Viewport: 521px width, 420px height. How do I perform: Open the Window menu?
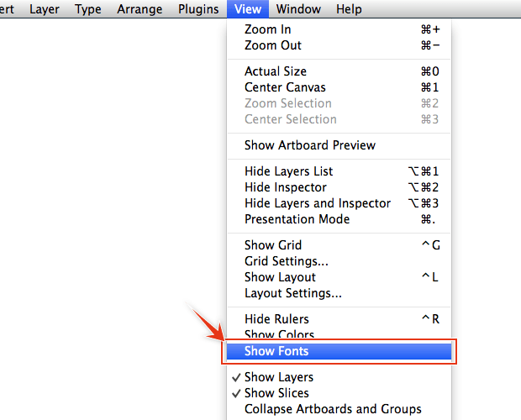pyautogui.click(x=297, y=9)
